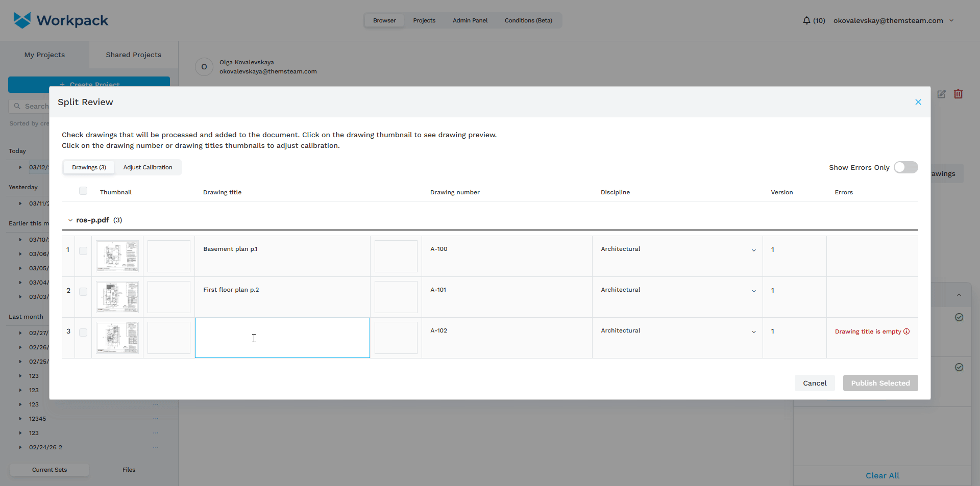Check the select-all checkbox in the table header
This screenshot has width=980, height=486.
83,190
